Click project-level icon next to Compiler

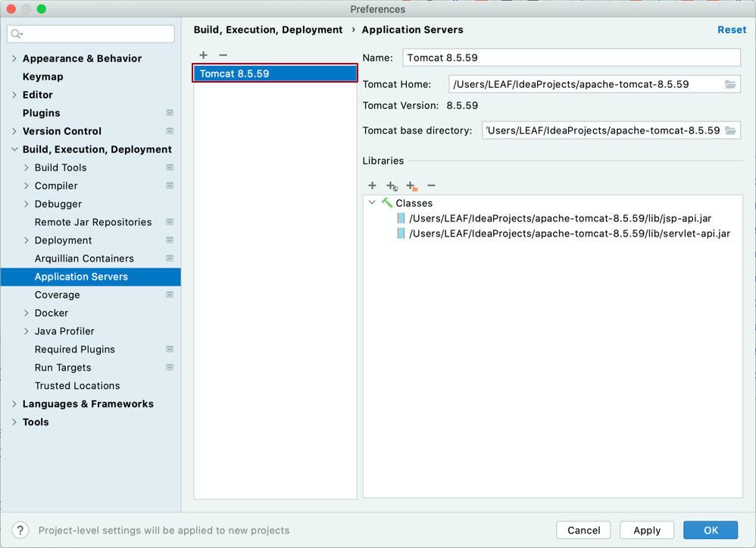coord(170,186)
